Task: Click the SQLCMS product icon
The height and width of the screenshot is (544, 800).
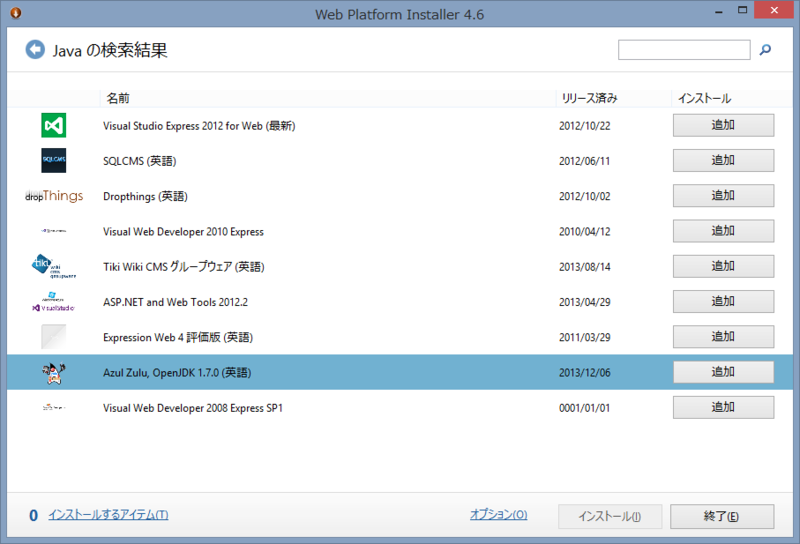Action: (x=54, y=161)
